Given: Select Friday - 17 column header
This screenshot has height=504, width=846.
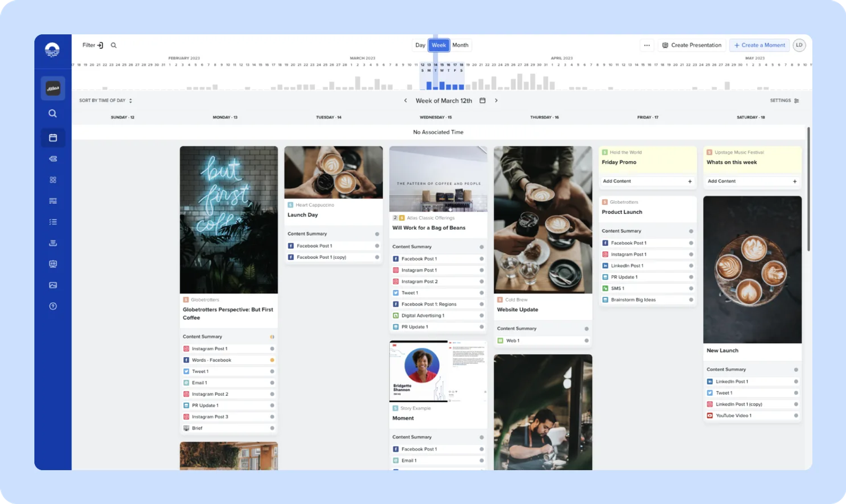Looking at the screenshot, I should click(648, 117).
